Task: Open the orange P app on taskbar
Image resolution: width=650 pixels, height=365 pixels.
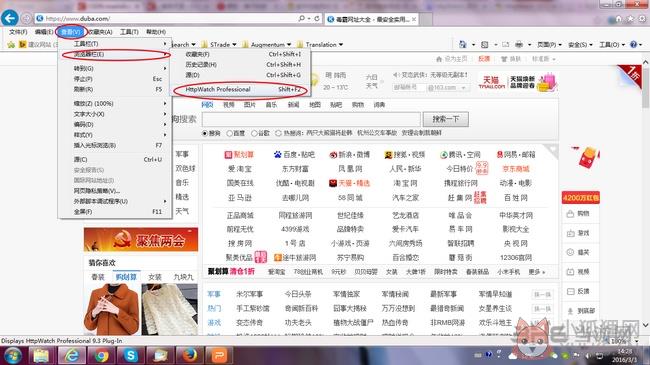Action: click(x=219, y=356)
